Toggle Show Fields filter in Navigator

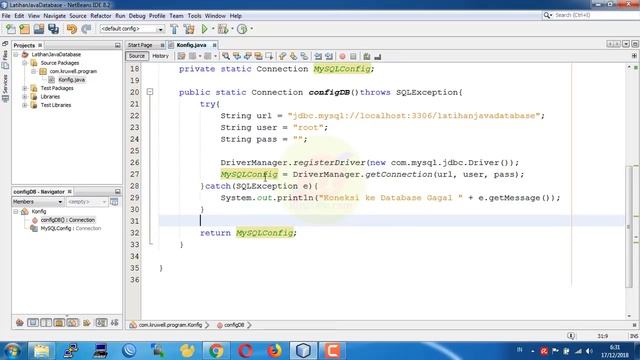(x=33, y=323)
